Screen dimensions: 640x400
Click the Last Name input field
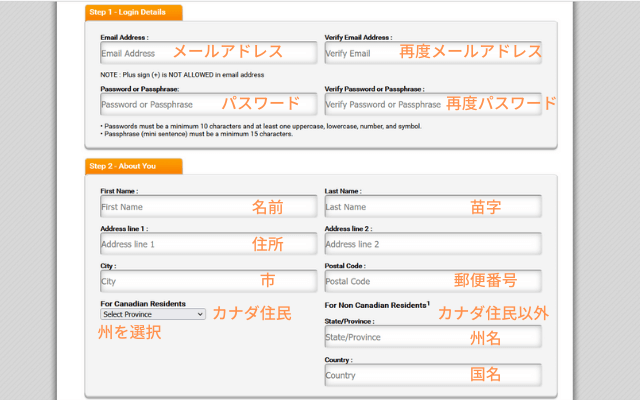[433, 207]
